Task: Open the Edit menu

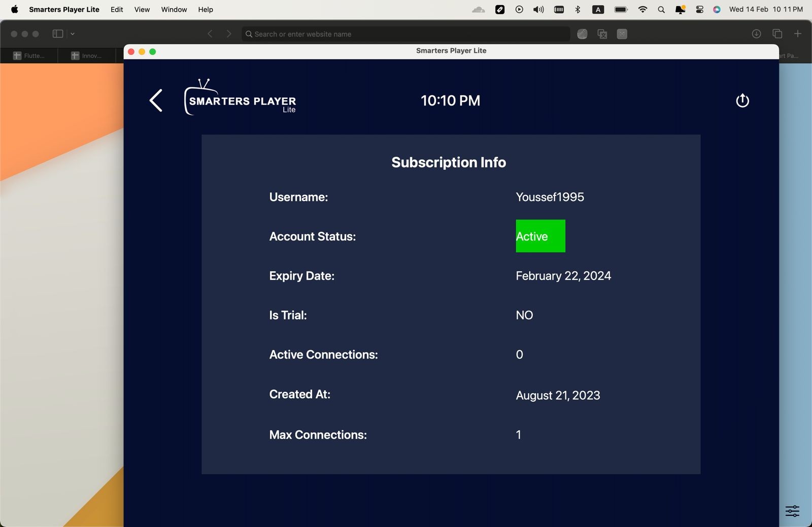Action: (x=117, y=10)
